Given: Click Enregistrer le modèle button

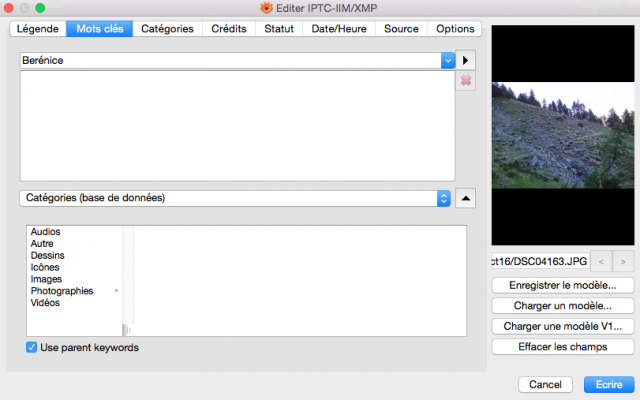Looking at the screenshot, I should [x=563, y=285].
